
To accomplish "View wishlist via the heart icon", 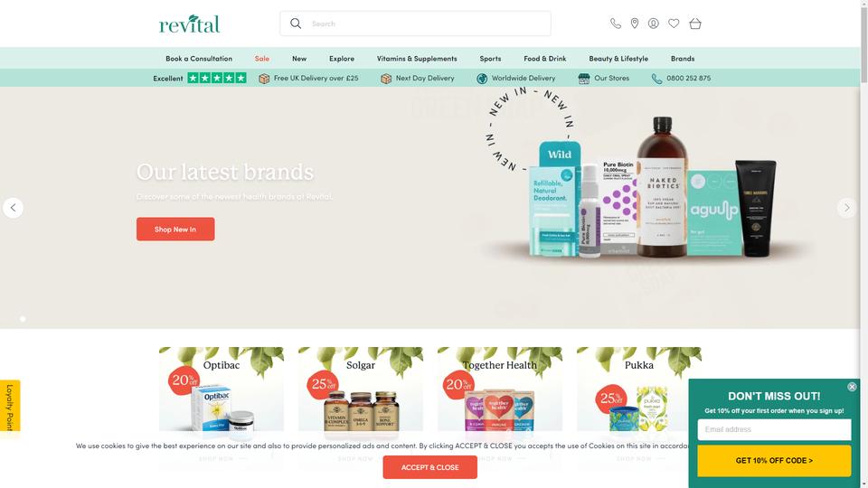I will tap(674, 23).
